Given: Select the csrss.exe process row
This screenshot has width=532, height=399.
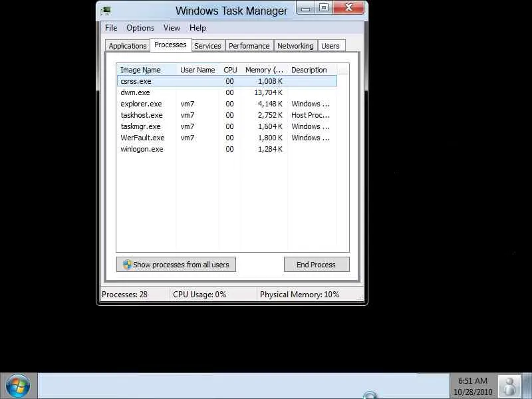Looking at the screenshot, I should pos(227,81).
